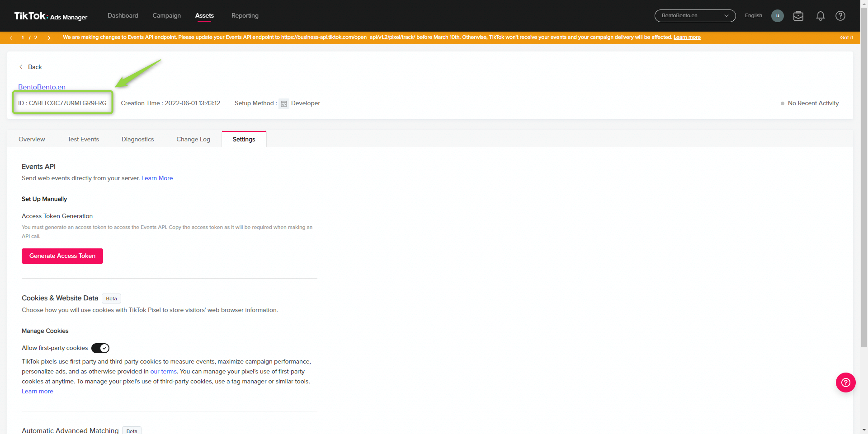The image size is (868, 434).
Task: Switch to the Change Log tab
Action: pyautogui.click(x=193, y=139)
